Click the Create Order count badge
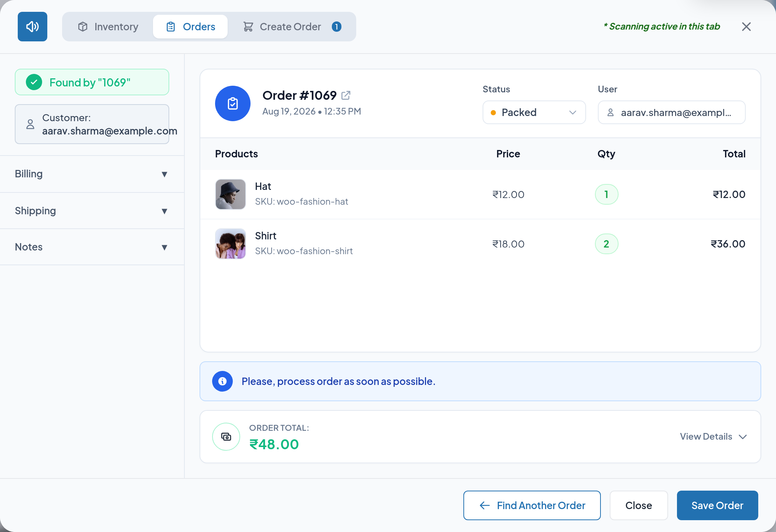Screen dimensions: 776x532 [337, 27]
